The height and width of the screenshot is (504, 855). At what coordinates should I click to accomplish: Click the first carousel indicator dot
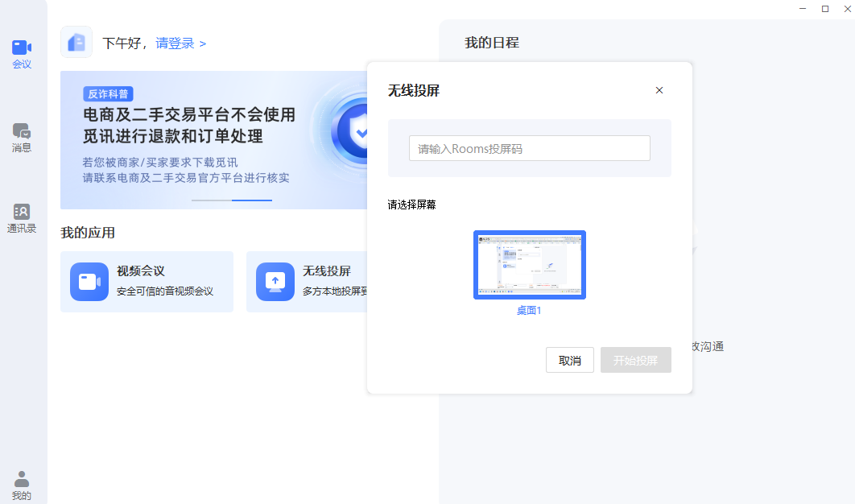[210, 202]
